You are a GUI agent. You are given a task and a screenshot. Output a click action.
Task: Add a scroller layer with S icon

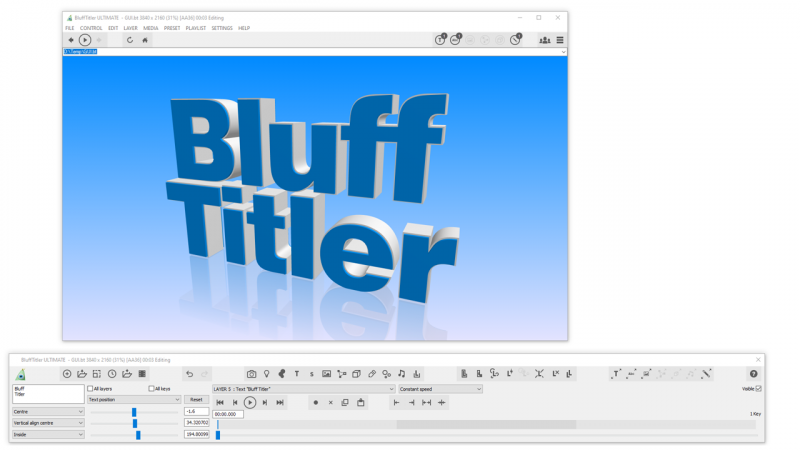[312, 374]
